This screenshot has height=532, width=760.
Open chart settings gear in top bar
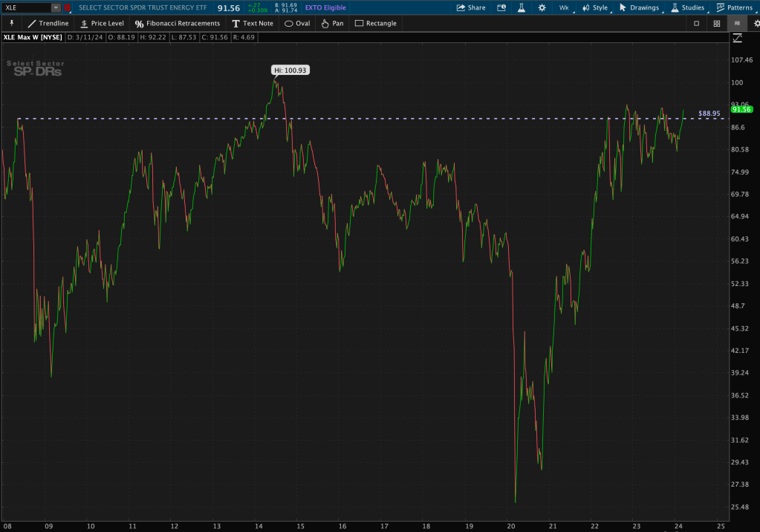(x=542, y=7)
